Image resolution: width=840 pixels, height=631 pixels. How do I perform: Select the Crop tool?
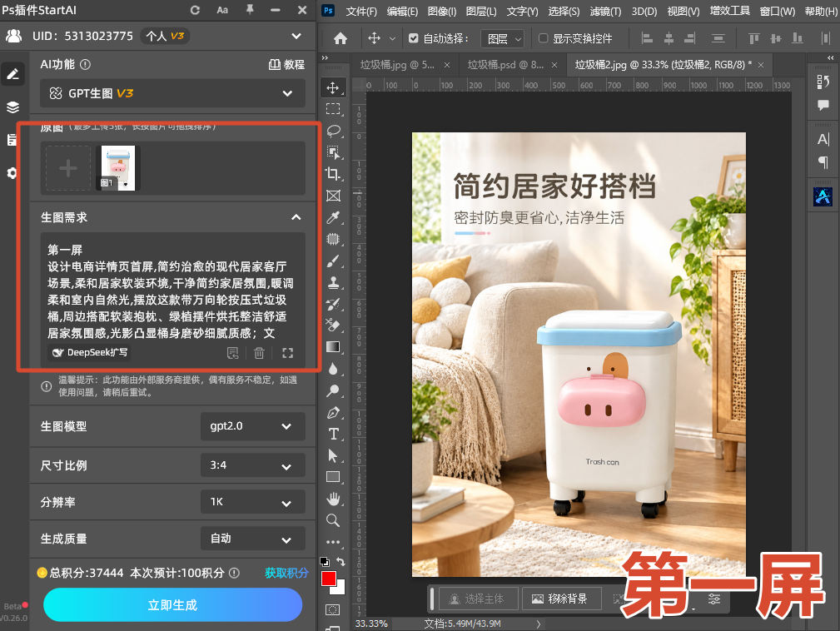tap(333, 173)
